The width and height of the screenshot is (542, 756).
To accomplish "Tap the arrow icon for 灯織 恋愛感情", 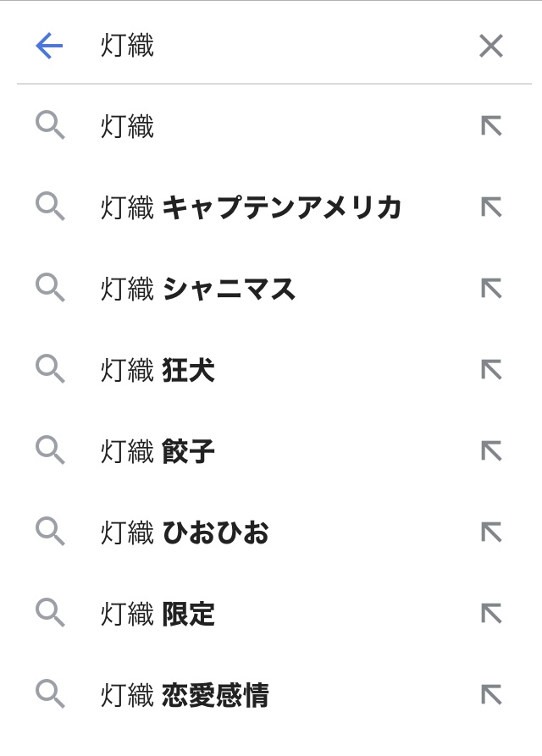I will click(491, 695).
